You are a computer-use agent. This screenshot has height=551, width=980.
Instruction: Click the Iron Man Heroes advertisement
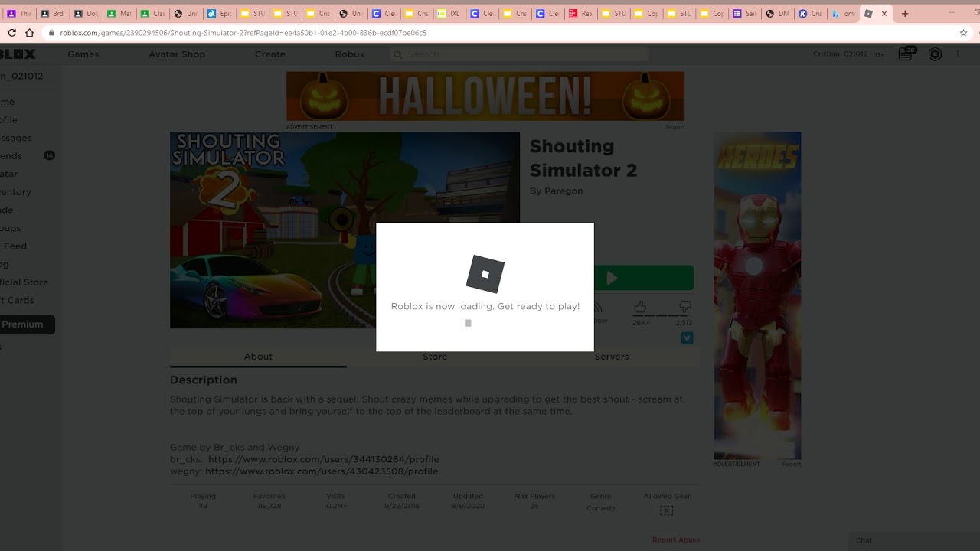click(757, 295)
